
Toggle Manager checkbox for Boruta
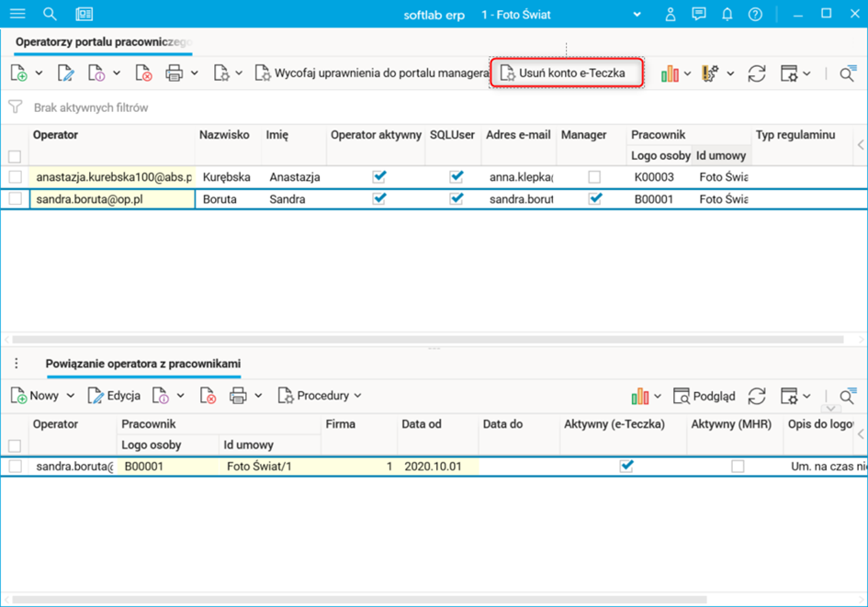pyautogui.click(x=595, y=198)
